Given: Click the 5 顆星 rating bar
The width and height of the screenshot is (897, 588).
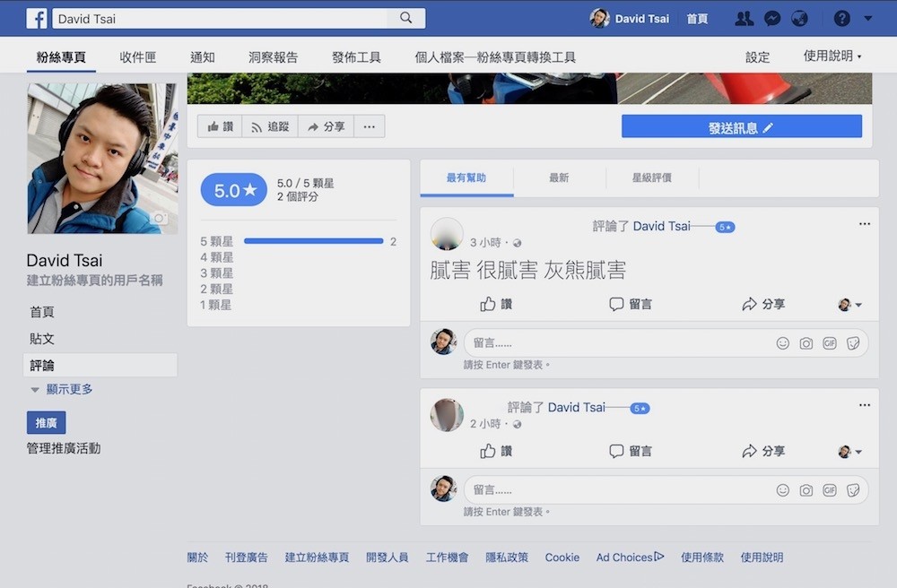Looking at the screenshot, I should (x=313, y=241).
